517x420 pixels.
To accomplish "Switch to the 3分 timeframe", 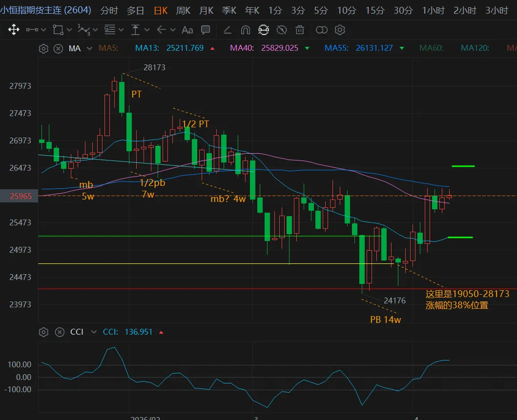I will [298, 11].
